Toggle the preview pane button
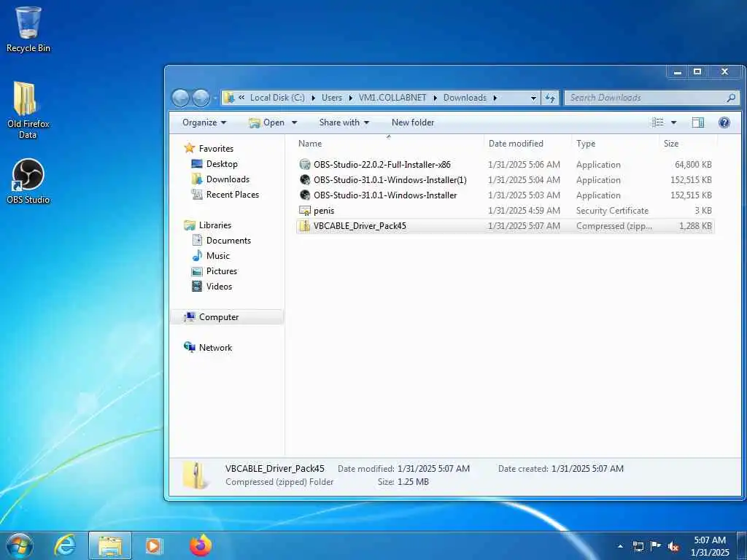This screenshot has height=560, width=747. coord(698,122)
